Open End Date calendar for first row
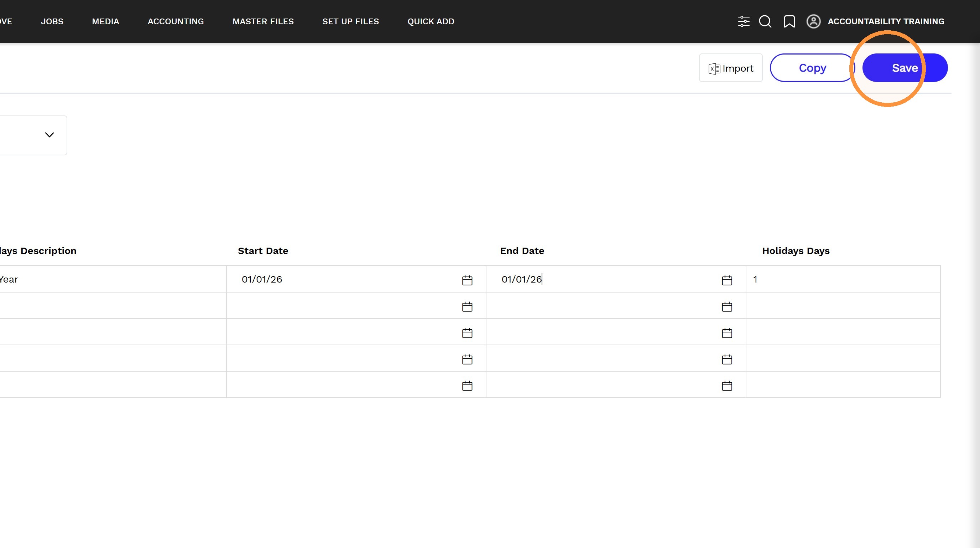 coord(727,280)
